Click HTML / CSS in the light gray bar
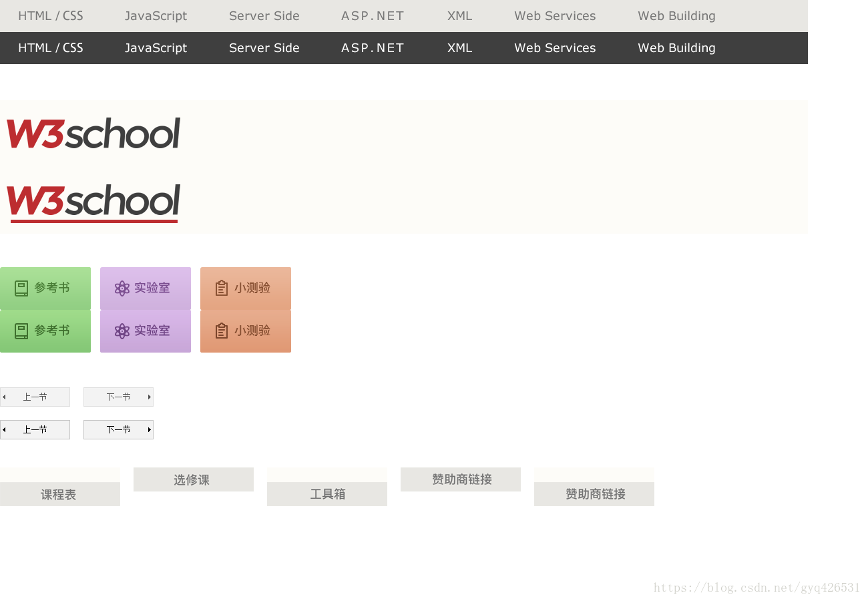This screenshot has height=601, width=868. pos(51,16)
